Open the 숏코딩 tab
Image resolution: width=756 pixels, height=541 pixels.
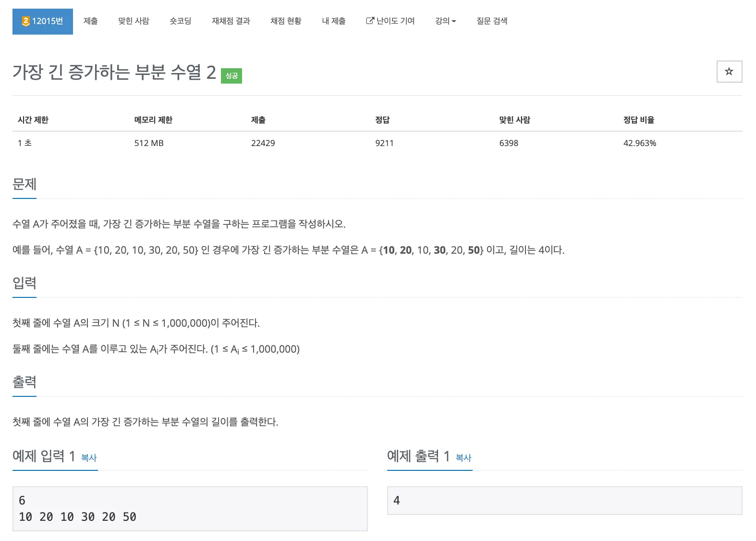181,21
